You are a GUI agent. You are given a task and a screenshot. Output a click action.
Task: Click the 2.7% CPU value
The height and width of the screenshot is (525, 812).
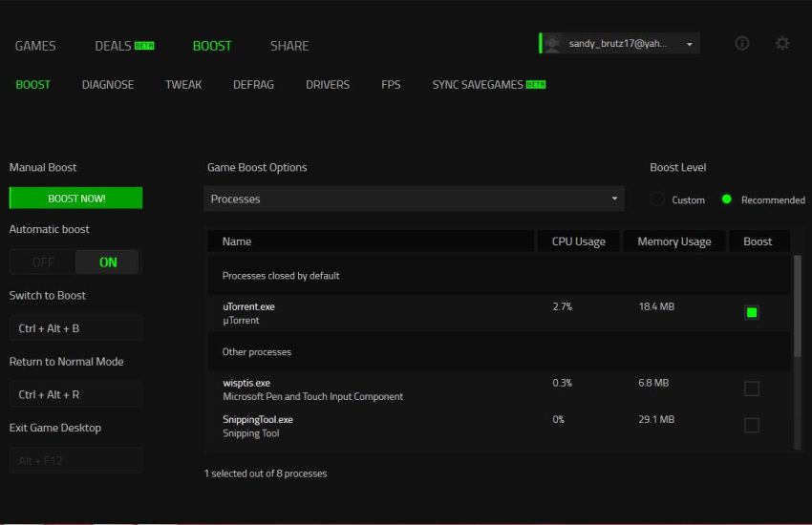click(563, 306)
